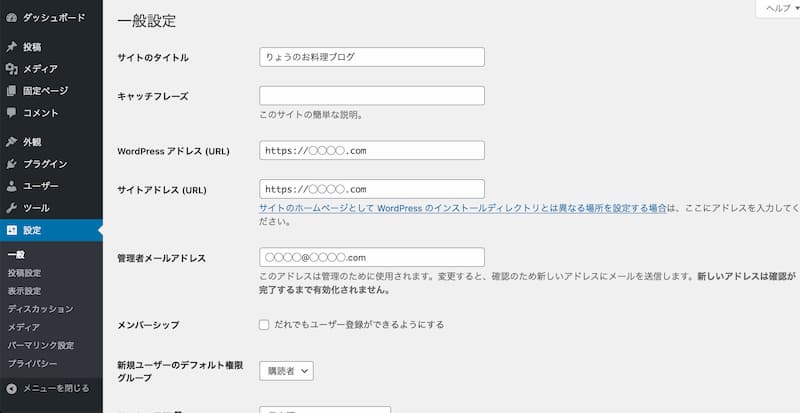Screen dimensions: 800x413
Task: Click the user icon beside ユーザー
Action: (x=12, y=186)
